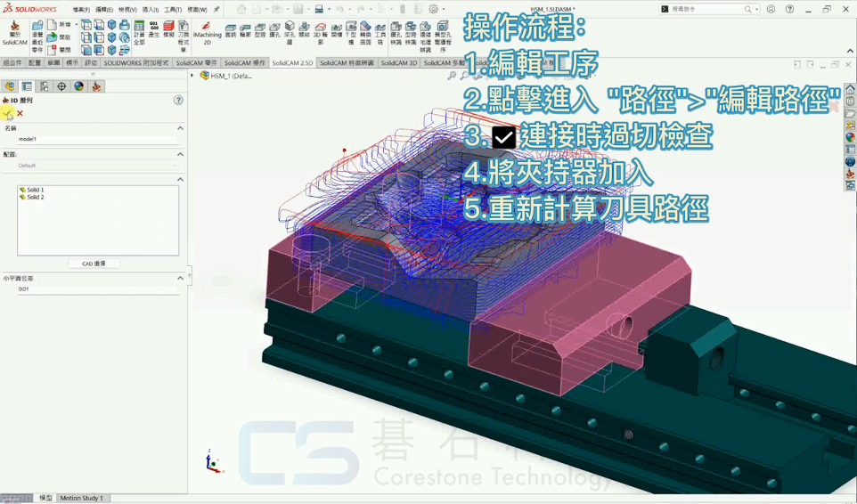This screenshot has height=504, width=857.
Task: Click the SolidCAM Manager tab icon
Action: (96, 86)
